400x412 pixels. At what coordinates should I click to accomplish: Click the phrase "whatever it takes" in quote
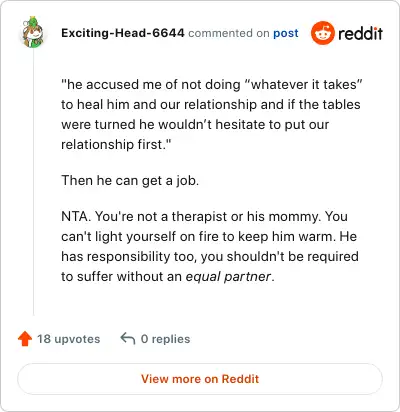click(x=303, y=84)
